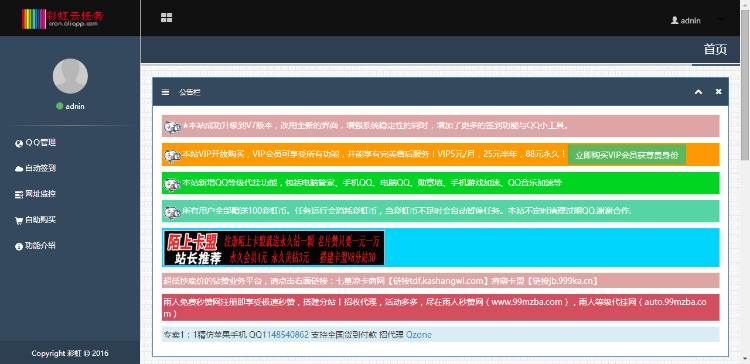Click the speech icon on VIP purchase notice
Screen dimensions: 750x364
point(172,155)
